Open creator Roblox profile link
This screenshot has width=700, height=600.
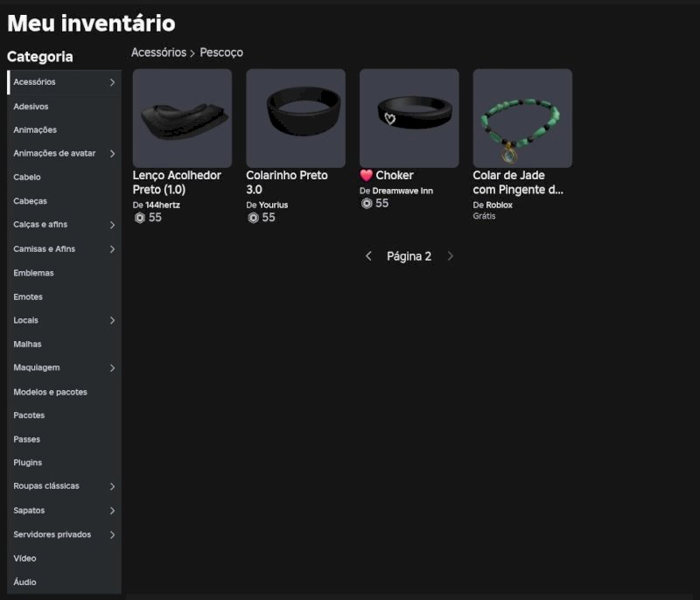499,206
